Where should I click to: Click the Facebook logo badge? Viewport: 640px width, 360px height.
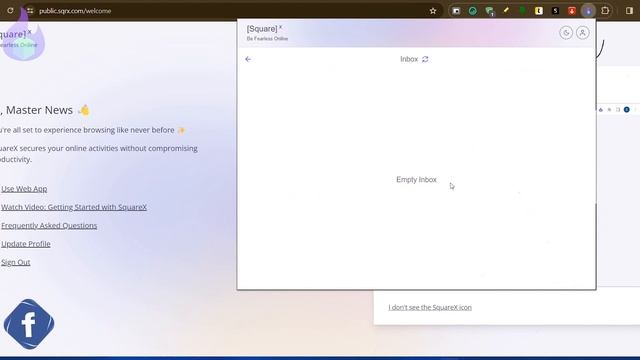(29, 324)
